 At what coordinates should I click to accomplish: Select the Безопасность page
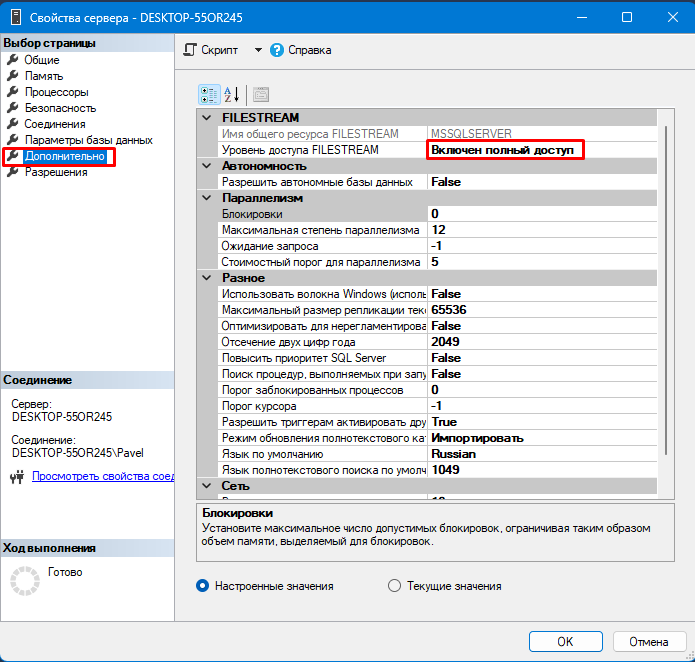pyautogui.click(x=60, y=108)
